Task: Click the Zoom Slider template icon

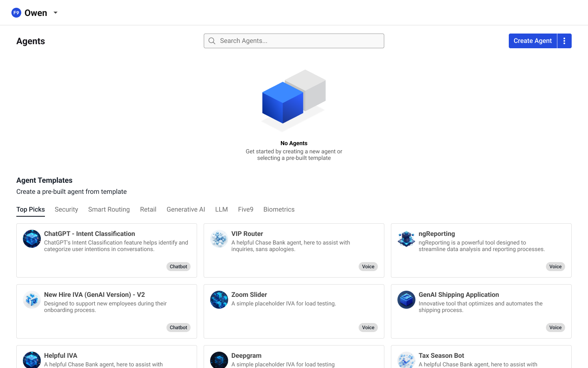Action: 219,300
